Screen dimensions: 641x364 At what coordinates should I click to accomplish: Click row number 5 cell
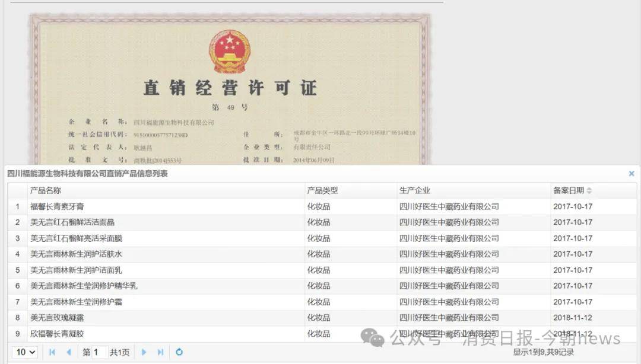point(18,270)
